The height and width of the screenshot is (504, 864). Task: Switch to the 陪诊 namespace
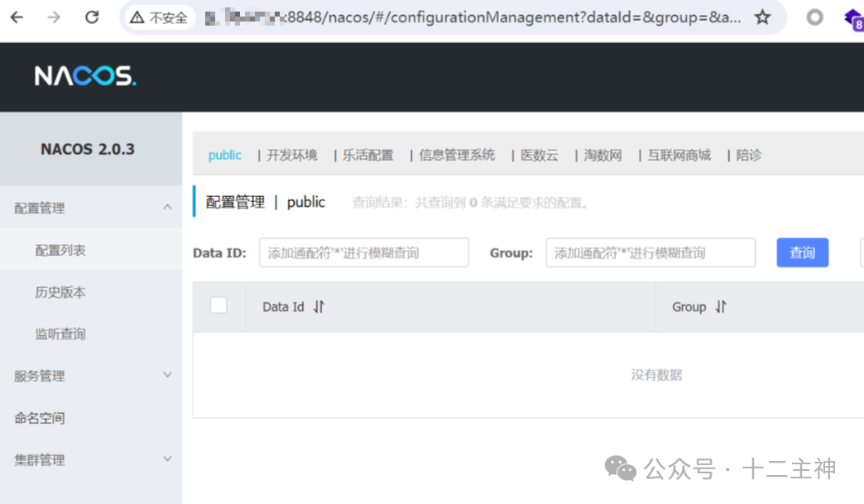point(749,156)
